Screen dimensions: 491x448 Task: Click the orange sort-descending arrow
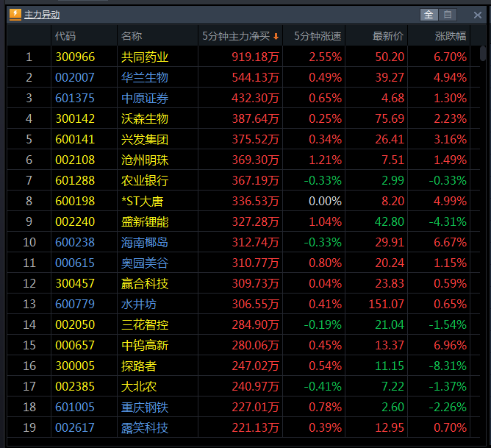coord(276,37)
